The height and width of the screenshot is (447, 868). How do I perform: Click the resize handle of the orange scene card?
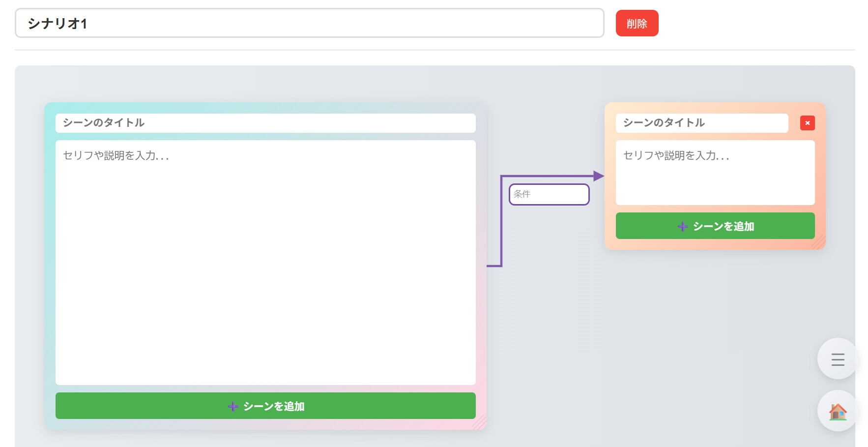(x=819, y=243)
